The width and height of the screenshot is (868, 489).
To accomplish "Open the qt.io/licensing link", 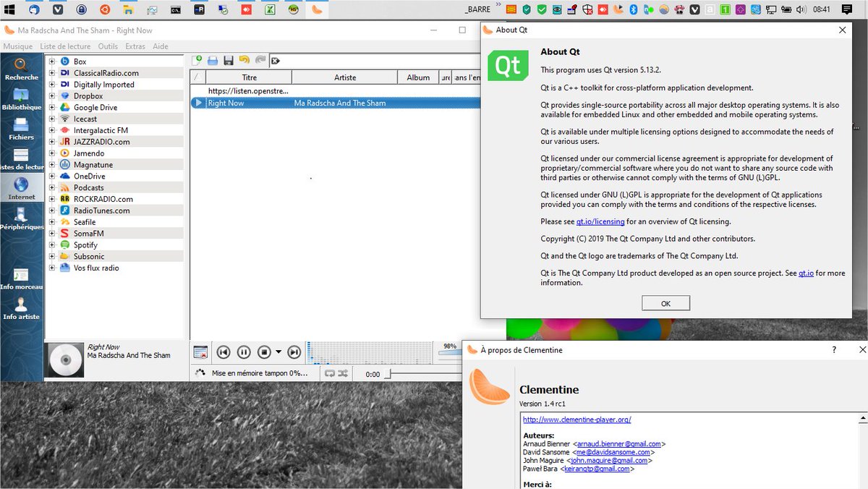I will coord(600,221).
